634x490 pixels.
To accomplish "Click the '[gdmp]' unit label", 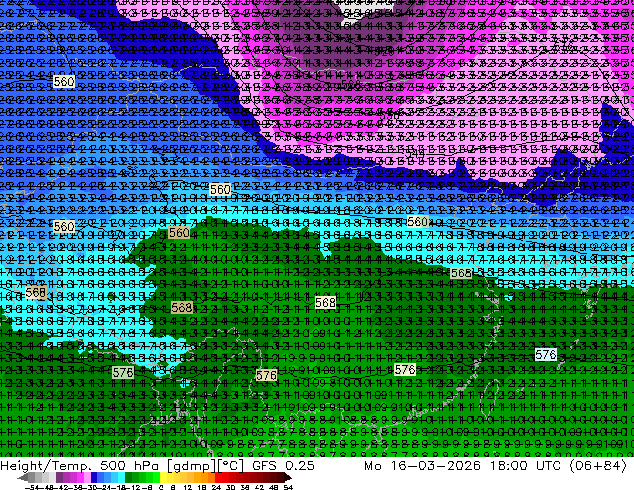I will click(x=191, y=466).
